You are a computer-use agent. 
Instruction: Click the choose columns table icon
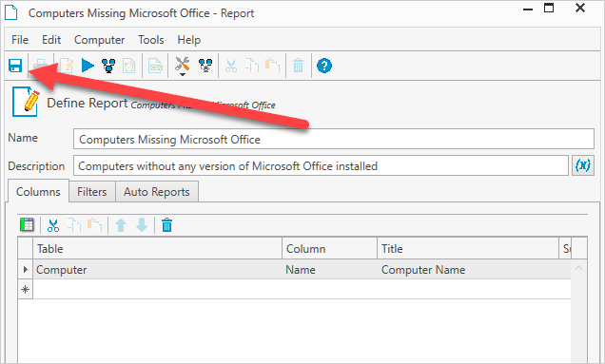pyautogui.click(x=27, y=224)
